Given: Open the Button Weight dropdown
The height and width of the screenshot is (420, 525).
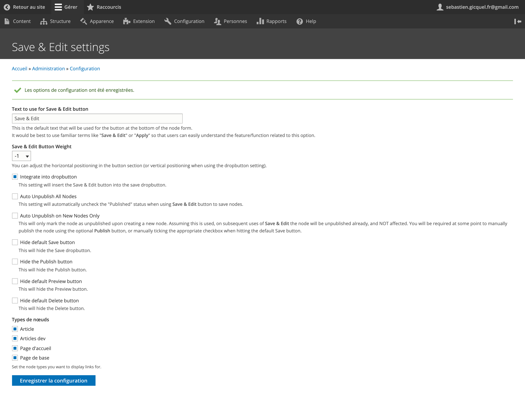Looking at the screenshot, I should pos(21,156).
